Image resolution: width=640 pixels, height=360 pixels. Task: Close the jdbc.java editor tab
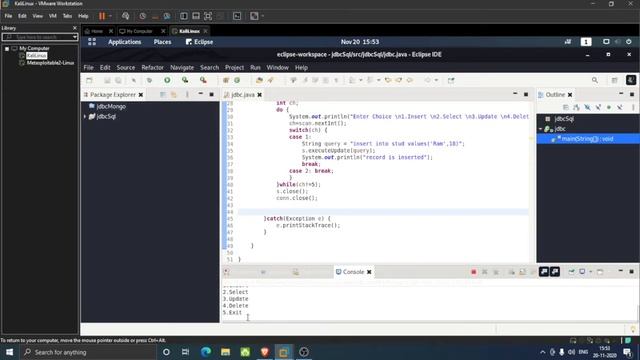click(x=260, y=95)
